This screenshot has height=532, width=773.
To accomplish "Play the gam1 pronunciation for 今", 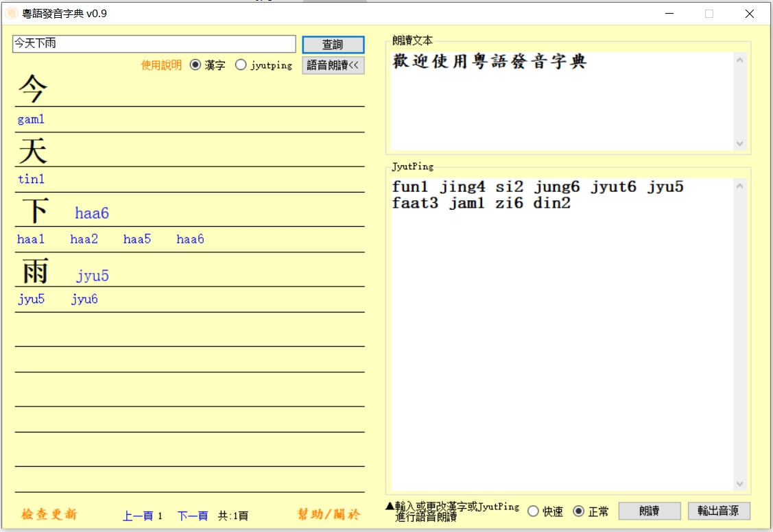I will pyautogui.click(x=31, y=119).
